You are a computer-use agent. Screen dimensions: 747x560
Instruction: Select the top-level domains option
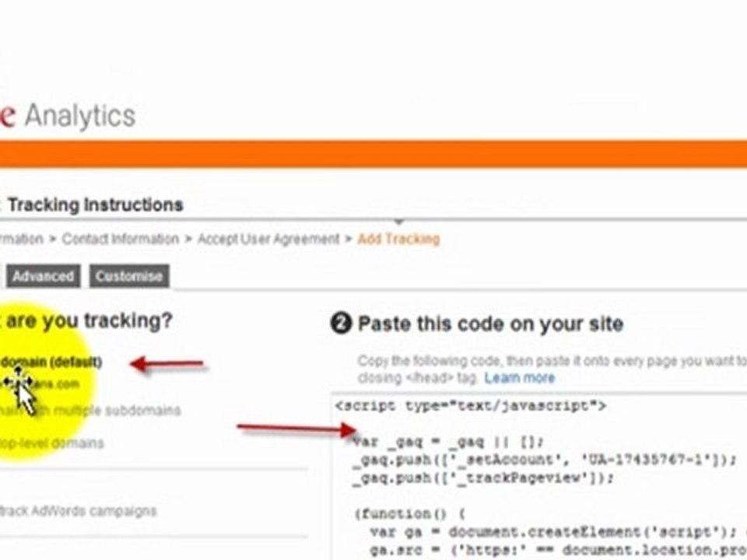pos(51,443)
